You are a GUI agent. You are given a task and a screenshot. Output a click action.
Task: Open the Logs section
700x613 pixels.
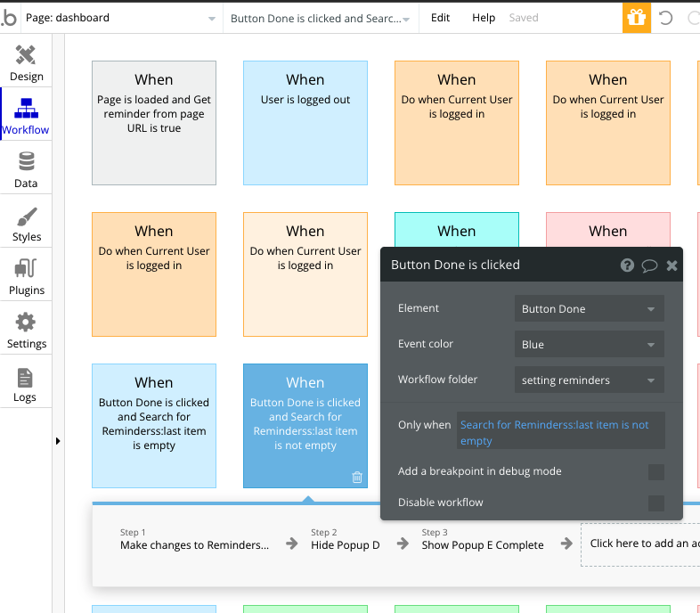26,384
